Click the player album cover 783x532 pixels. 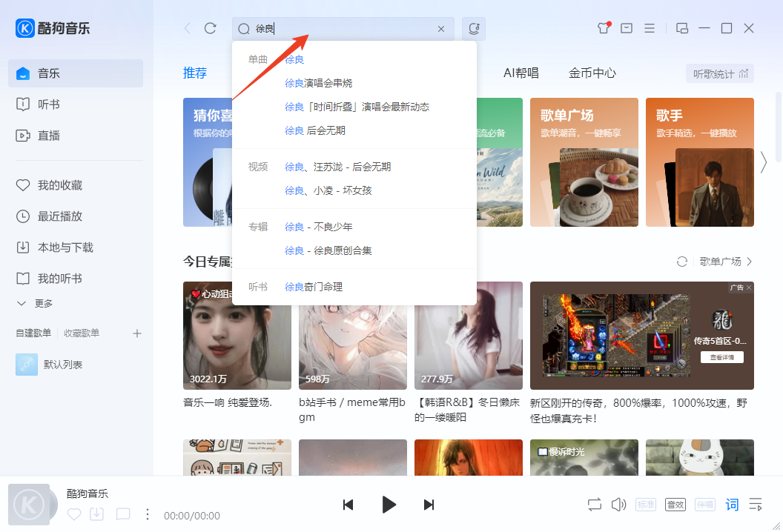click(x=28, y=505)
